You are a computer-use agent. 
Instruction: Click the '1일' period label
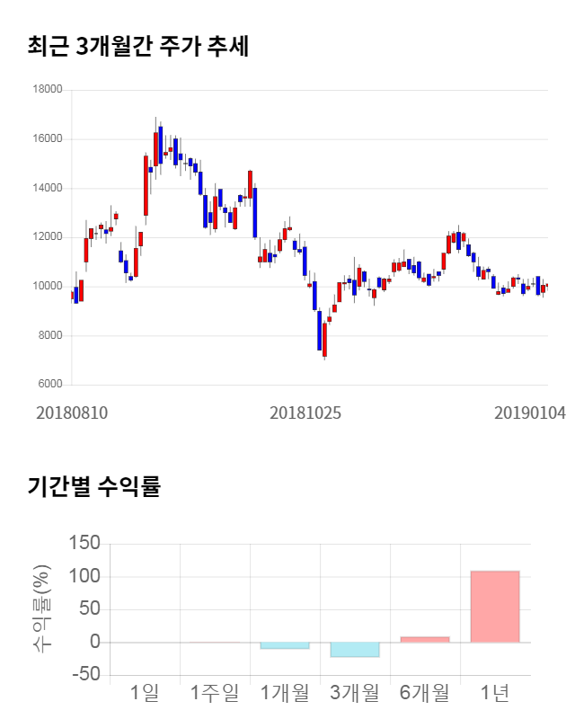[145, 693]
